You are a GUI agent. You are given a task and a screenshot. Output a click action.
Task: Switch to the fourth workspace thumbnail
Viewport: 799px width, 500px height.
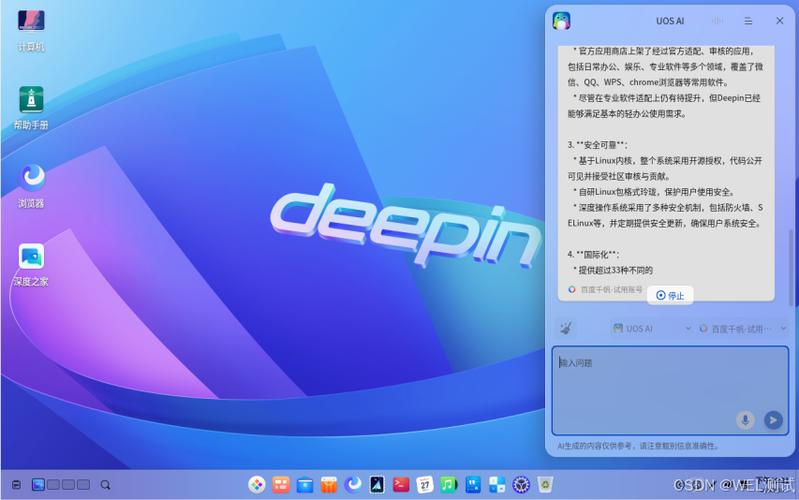(x=84, y=484)
